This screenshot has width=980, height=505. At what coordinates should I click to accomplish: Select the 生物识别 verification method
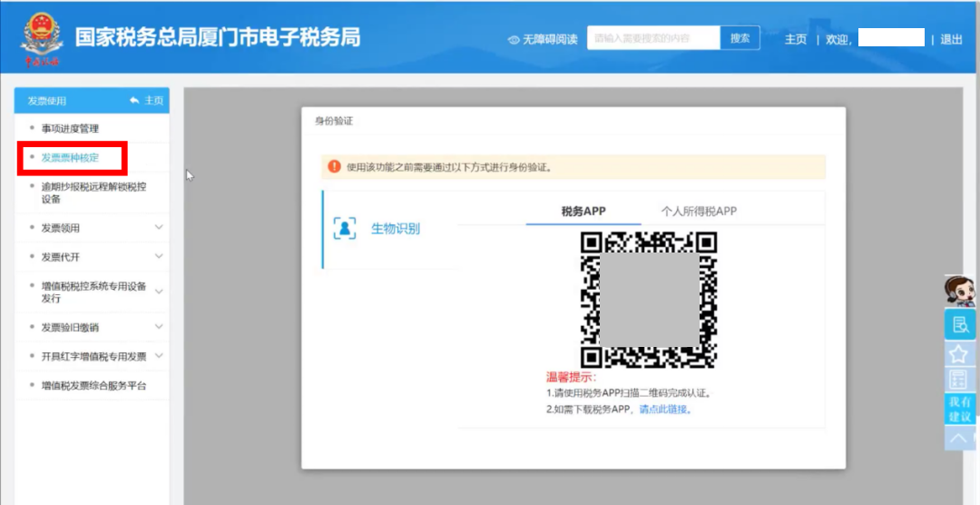pyautogui.click(x=390, y=229)
